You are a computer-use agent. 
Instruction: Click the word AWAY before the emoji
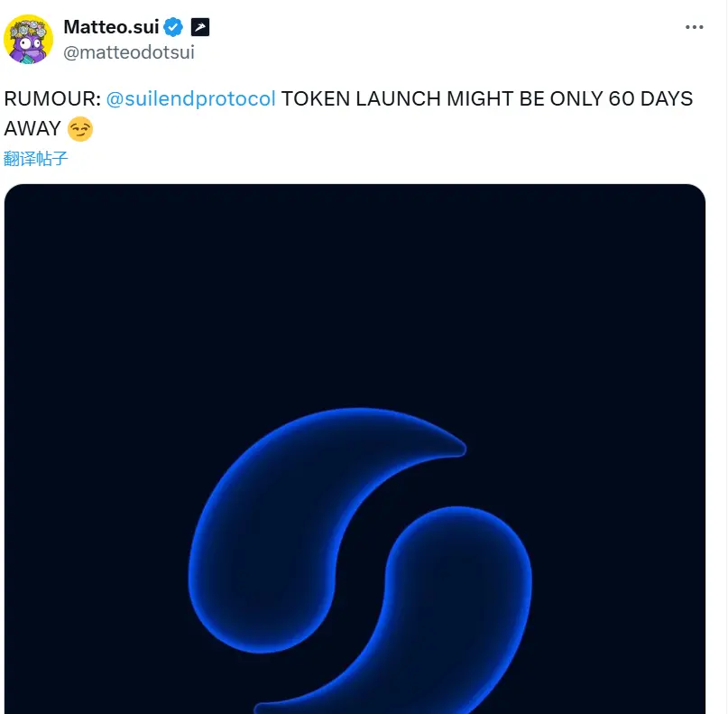(32, 129)
